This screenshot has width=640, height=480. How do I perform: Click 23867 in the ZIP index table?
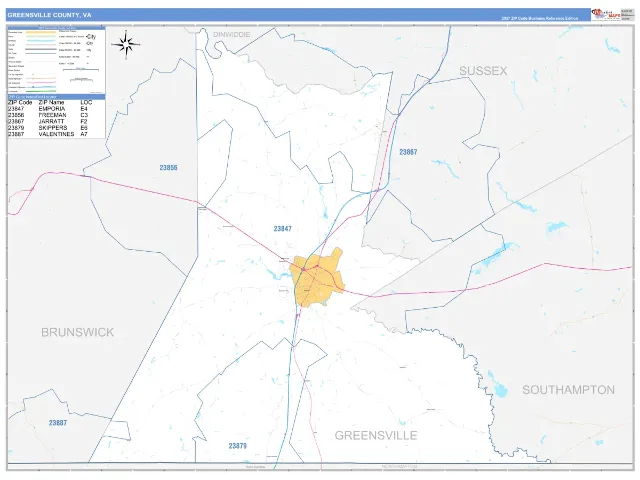coord(16,122)
